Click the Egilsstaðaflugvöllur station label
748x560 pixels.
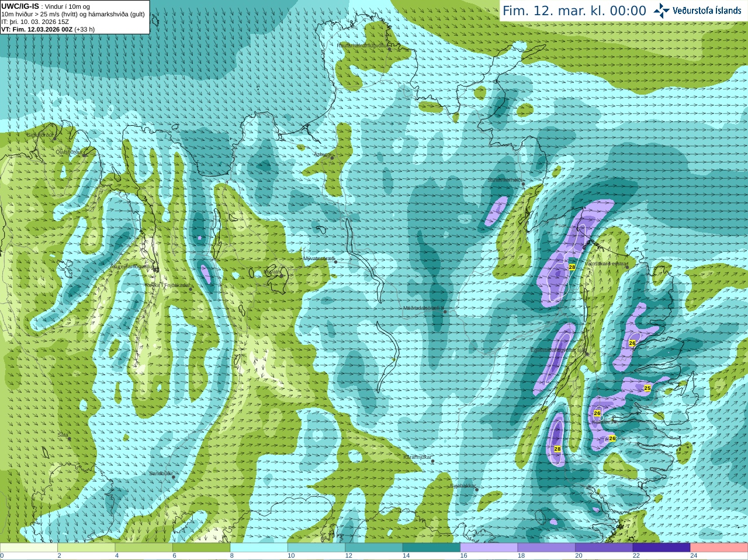pyautogui.click(x=557, y=350)
